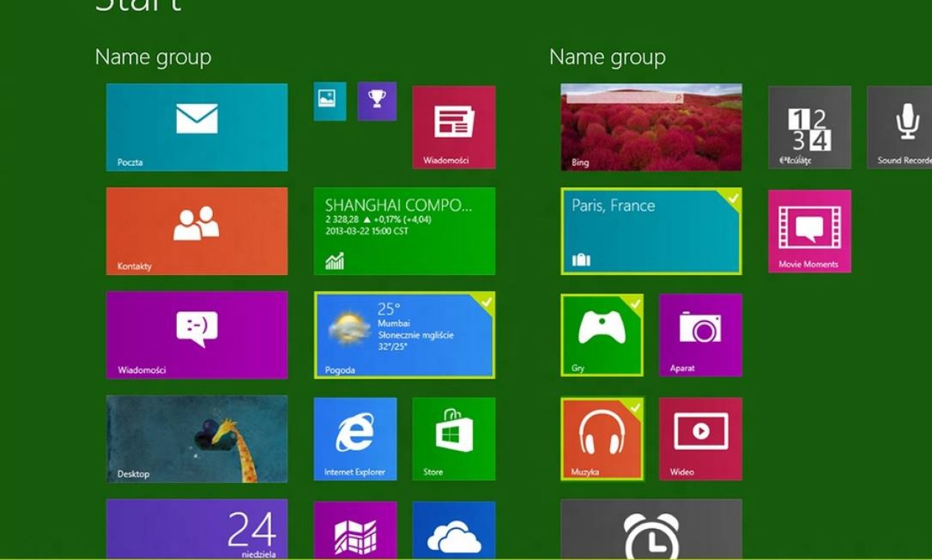Open the Shanghai Composite finance tile
The height and width of the screenshot is (560, 932).
404,231
